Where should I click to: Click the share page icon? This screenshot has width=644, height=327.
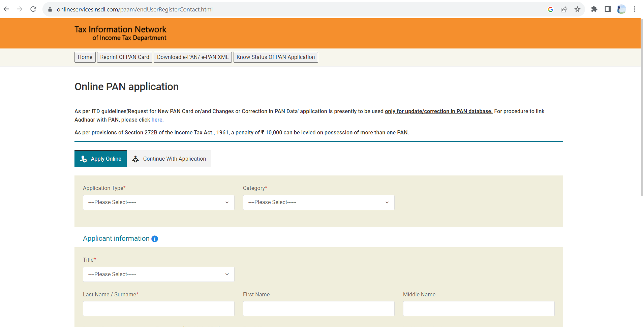click(x=564, y=9)
